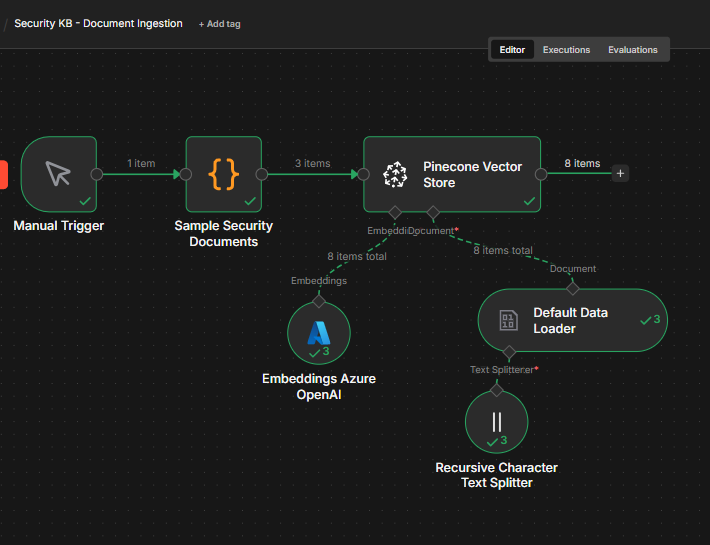The image size is (710, 545).
Task: Click the Manual Trigger success checkmark
Action: [x=85, y=201]
